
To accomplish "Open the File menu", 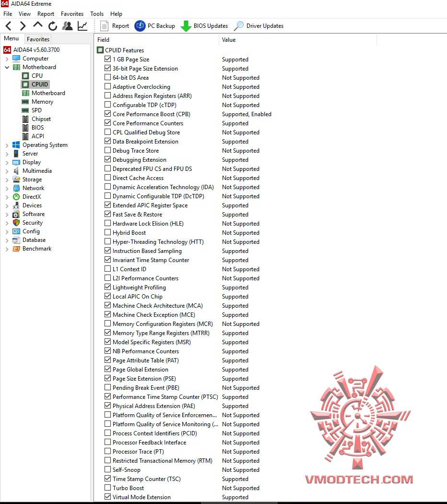I will tap(8, 14).
